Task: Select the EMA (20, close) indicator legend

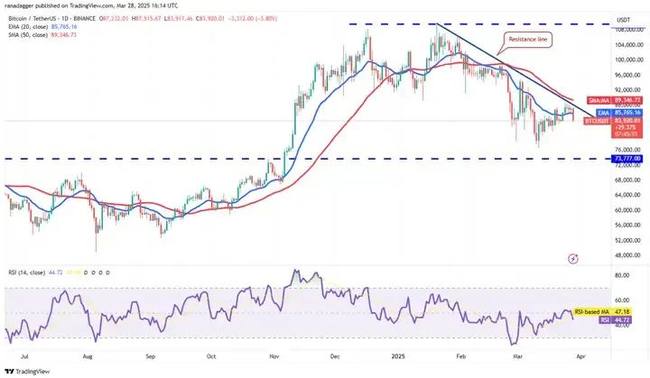Action: point(27,27)
